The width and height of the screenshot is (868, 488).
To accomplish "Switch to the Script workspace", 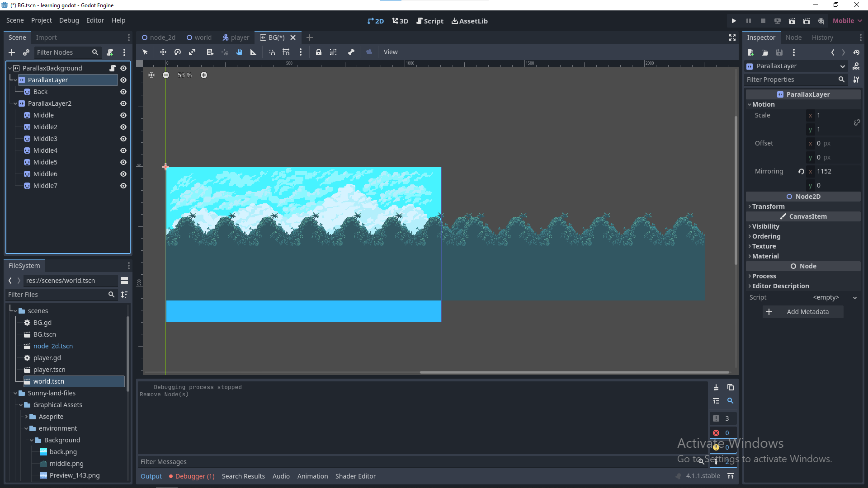I will (x=430, y=21).
